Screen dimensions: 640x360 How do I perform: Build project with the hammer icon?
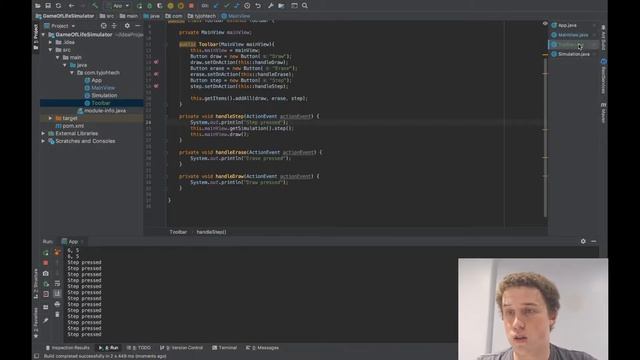point(95,6)
